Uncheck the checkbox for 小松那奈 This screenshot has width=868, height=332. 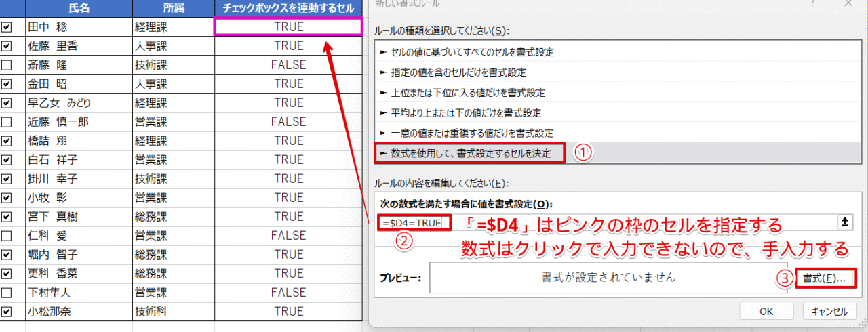click(7, 312)
